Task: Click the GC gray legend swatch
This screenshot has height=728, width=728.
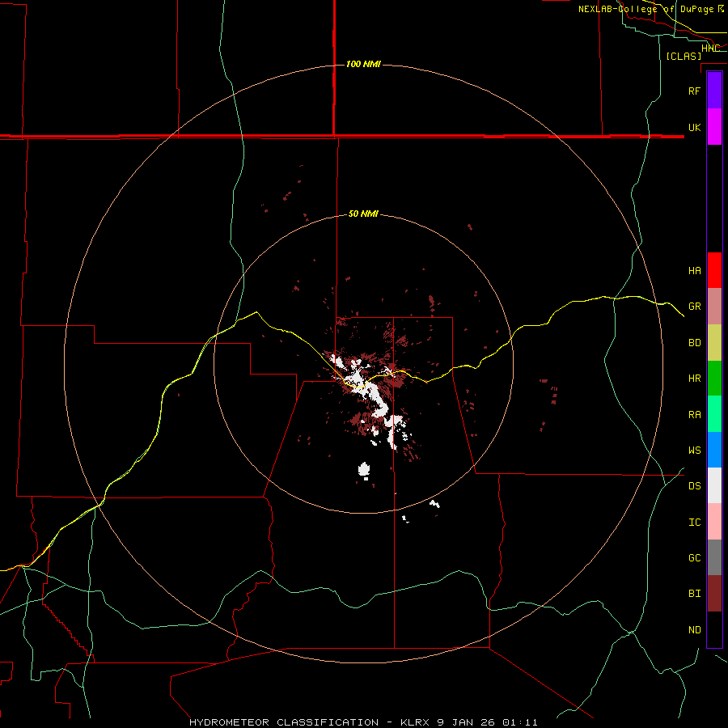Action: [x=714, y=557]
